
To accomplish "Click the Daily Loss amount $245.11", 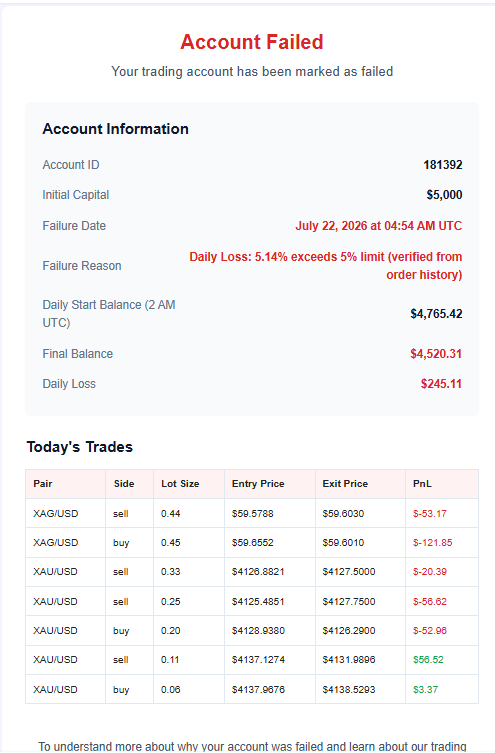I will point(441,384).
